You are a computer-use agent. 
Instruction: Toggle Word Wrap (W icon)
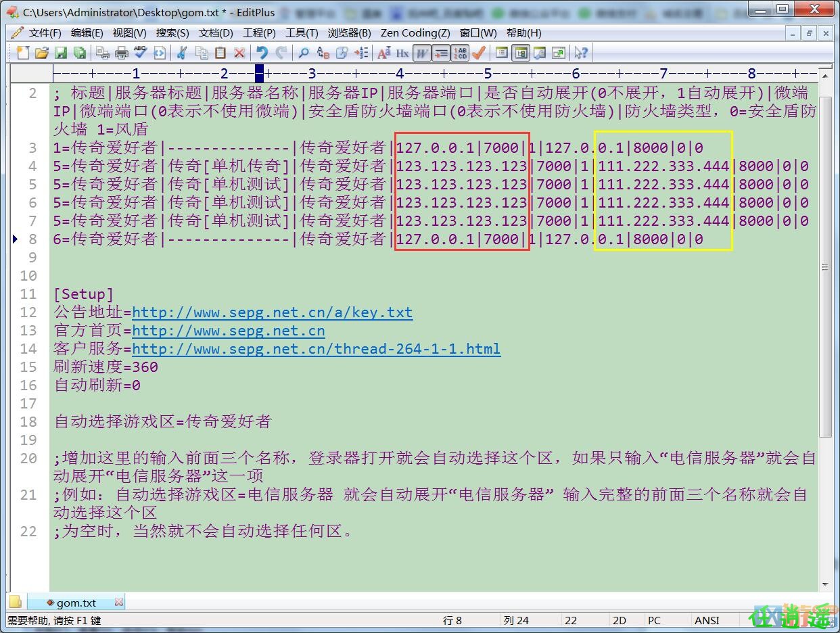point(422,53)
